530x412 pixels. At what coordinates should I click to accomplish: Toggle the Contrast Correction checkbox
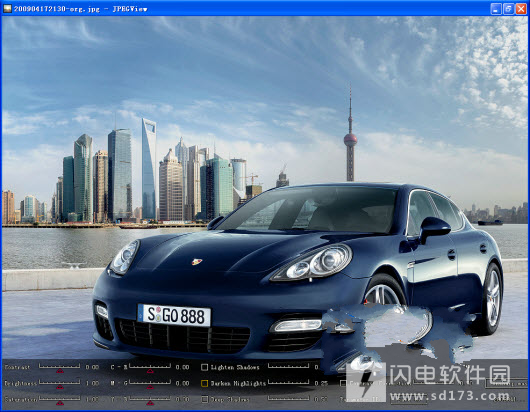point(343,383)
